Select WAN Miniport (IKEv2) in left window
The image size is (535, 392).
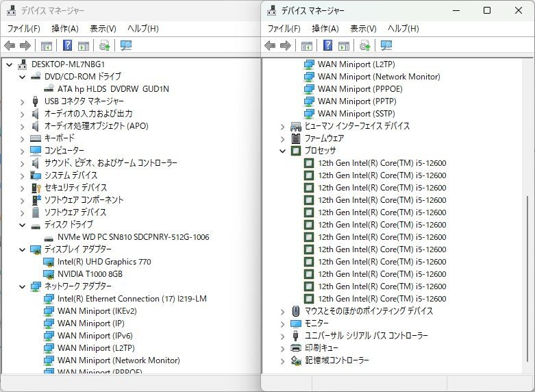pyautogui.click(x=97, y=311)
